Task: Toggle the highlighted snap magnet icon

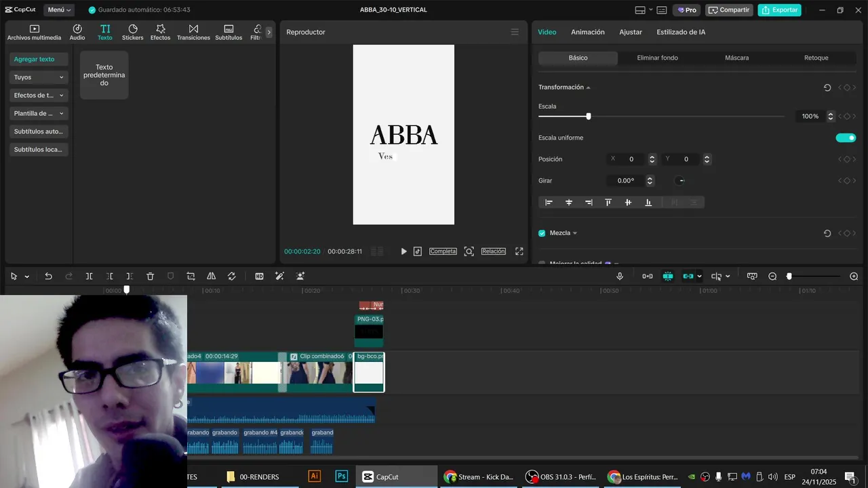Action: pyautogui.click(x=668, y=277)
